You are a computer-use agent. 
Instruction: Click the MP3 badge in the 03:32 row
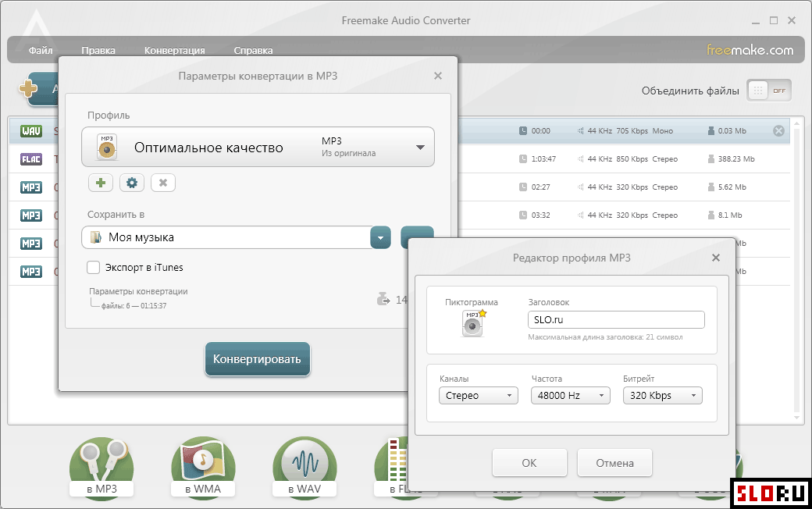coord(31,215)
